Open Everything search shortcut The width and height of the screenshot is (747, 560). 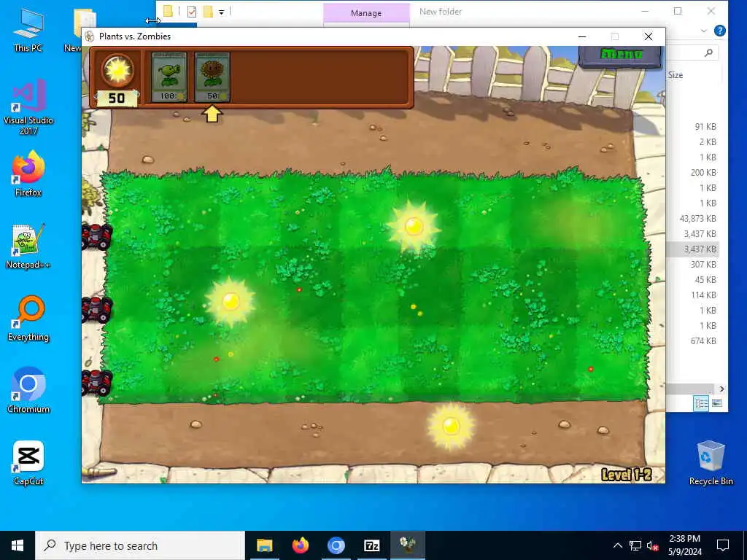point(28,319)
